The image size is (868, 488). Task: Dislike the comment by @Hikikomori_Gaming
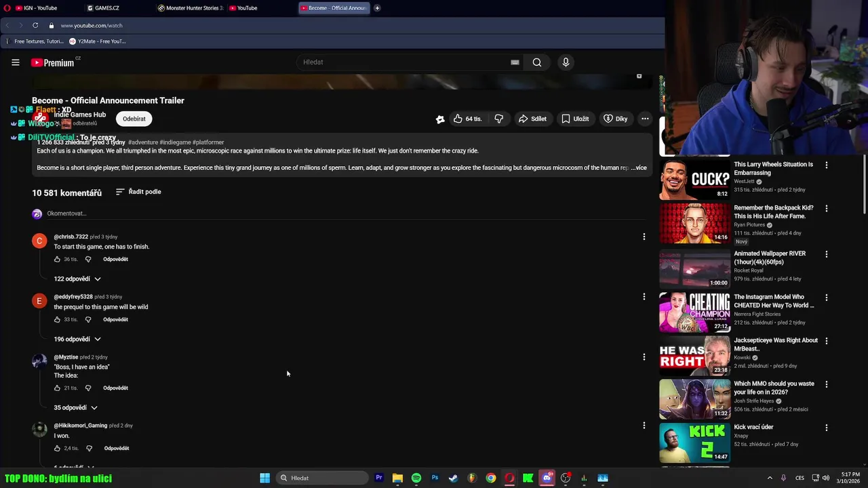pos(89,448)
